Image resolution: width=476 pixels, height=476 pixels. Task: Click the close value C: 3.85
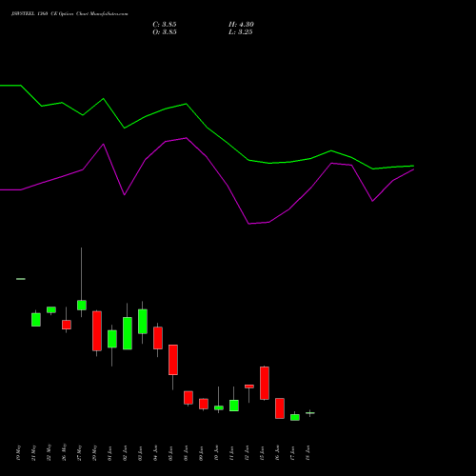[x=165, y=25]
